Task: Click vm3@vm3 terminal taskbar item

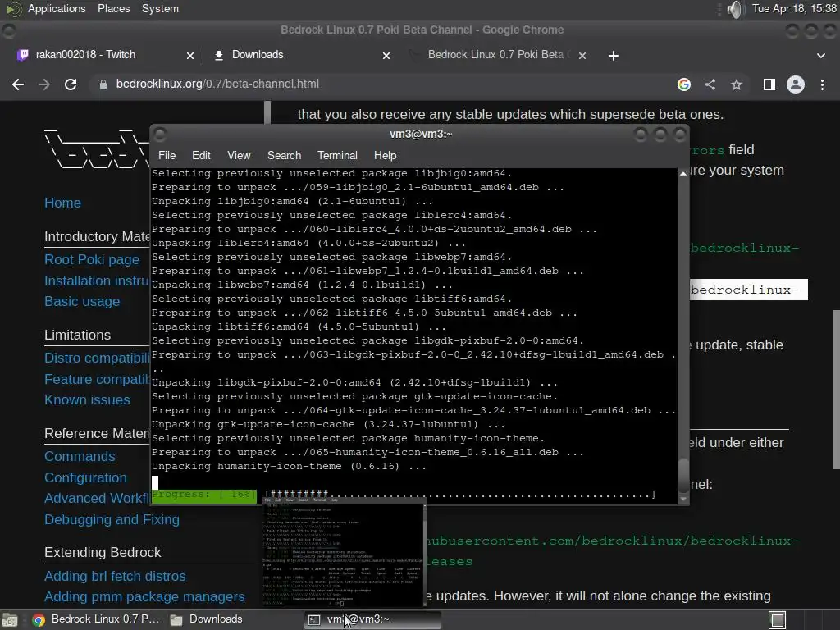Action: pos(373,620)
